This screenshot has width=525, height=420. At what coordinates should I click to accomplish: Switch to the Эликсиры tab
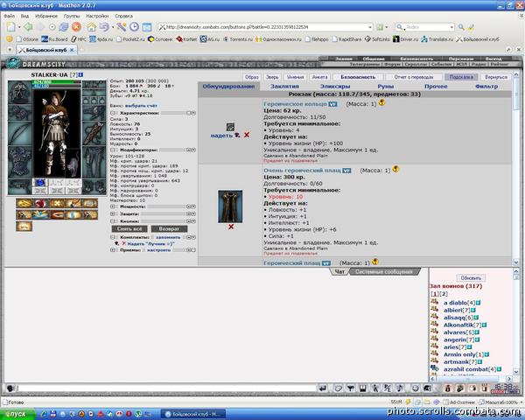[335, 87]
